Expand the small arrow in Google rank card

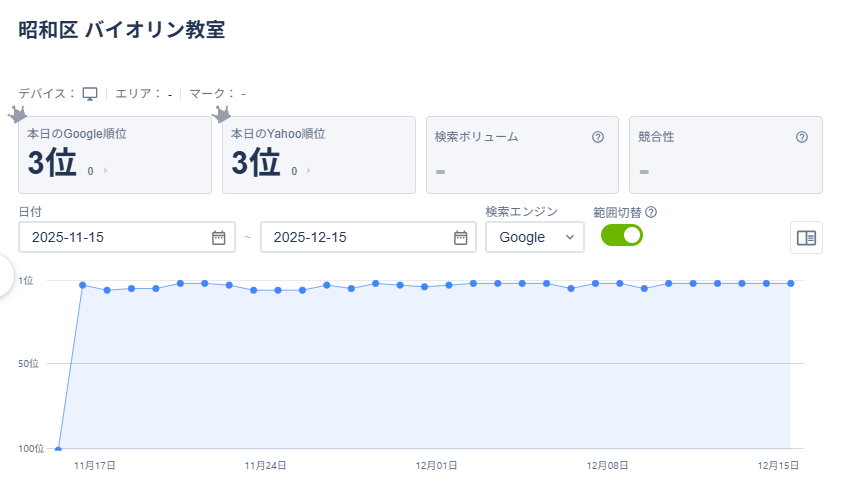click(105, 171)
